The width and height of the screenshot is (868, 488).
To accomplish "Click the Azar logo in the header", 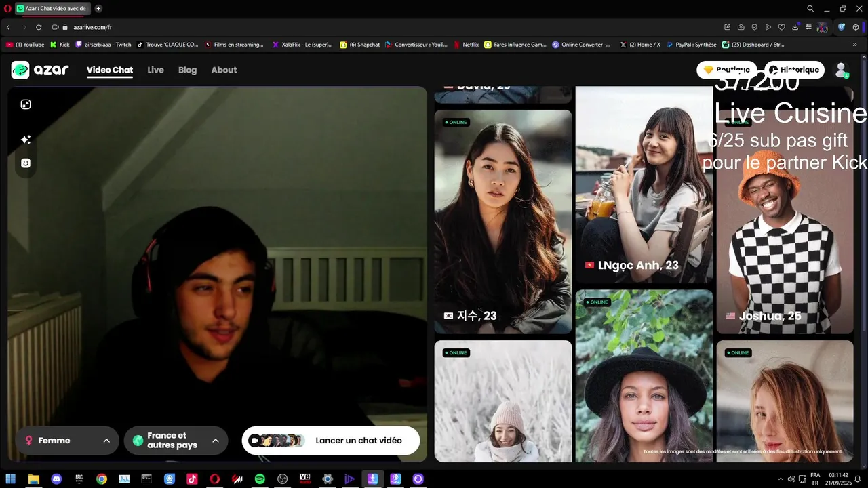I will 40,70.
